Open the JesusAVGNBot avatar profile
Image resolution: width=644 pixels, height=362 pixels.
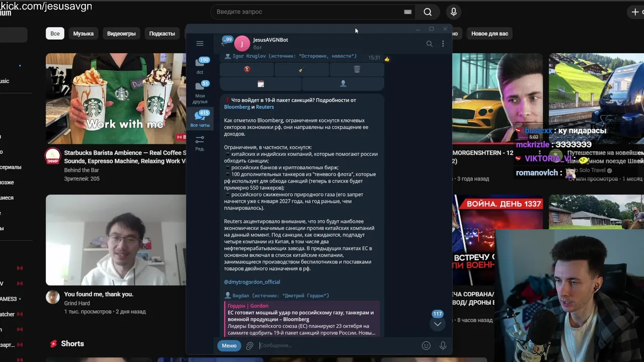click(x=242, y=44)
